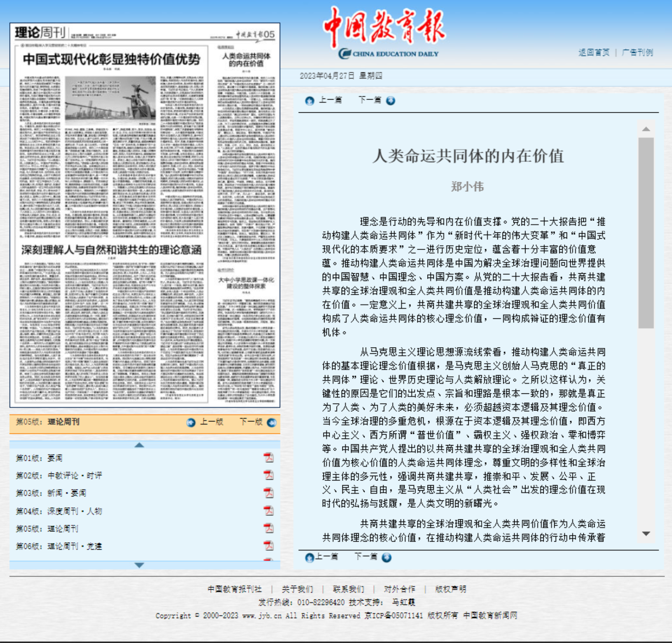Click top 下一篇 text link
This screenshot has width=672, height=643.
(x=370, y=100)
